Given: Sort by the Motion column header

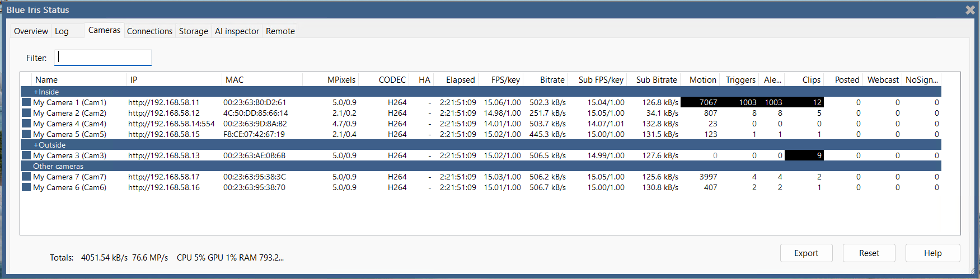Looking at the screenshot, I should (700, 80).
